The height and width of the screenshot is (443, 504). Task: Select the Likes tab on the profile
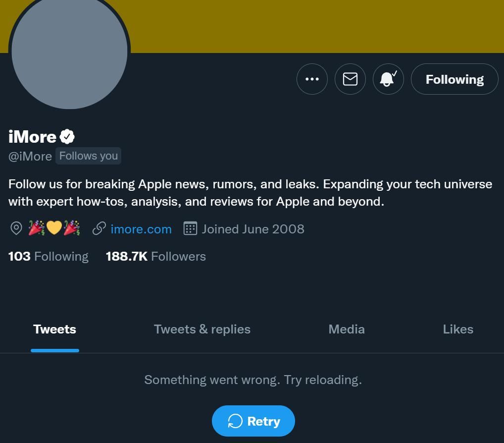click(x=457, y=329)
